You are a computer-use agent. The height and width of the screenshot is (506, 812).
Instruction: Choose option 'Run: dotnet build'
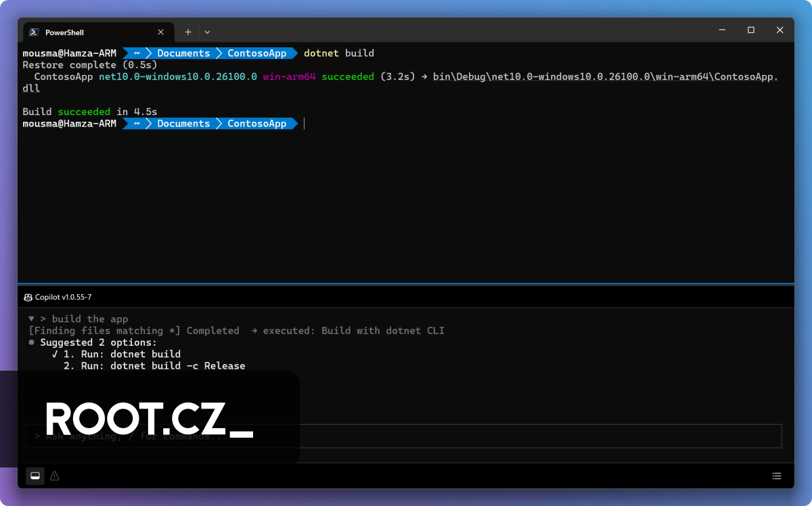[122, 354]
